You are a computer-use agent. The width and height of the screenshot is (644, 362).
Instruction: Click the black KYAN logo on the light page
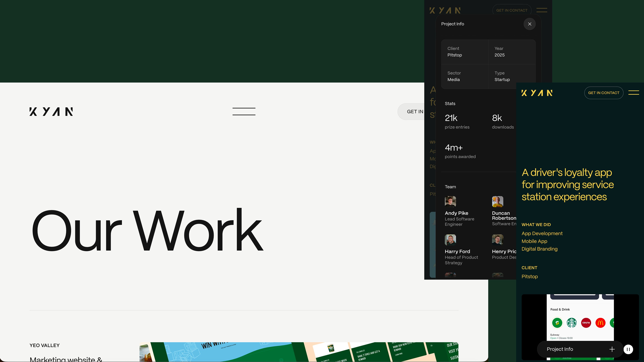(51, 112)
